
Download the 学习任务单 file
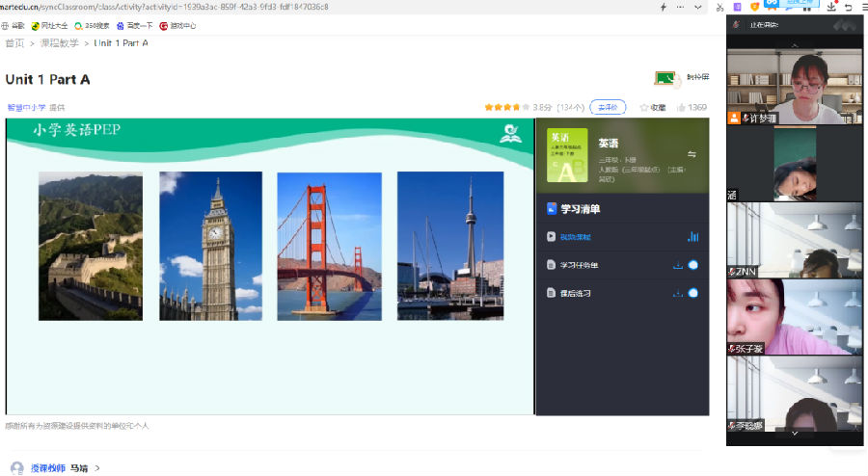[x=677, y=265]
